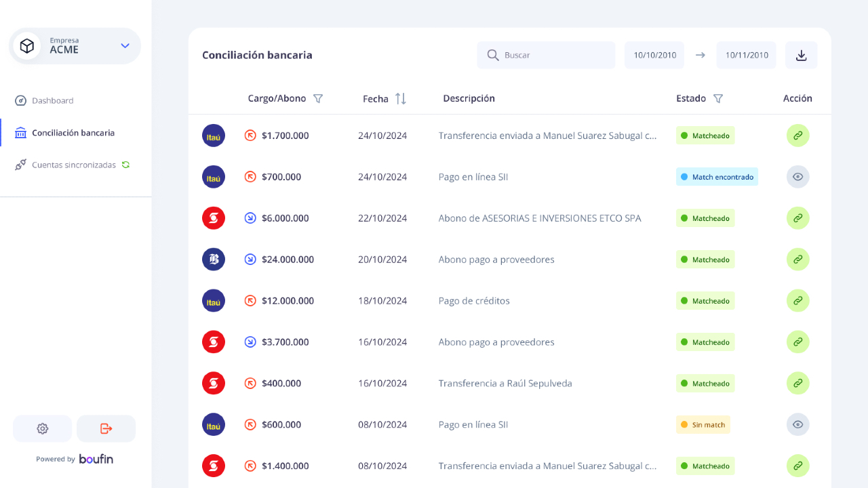
Task: Click the Matcheado badge on Abono pago a proveedores
Action: pyautogui.click(x=705, y=259)
